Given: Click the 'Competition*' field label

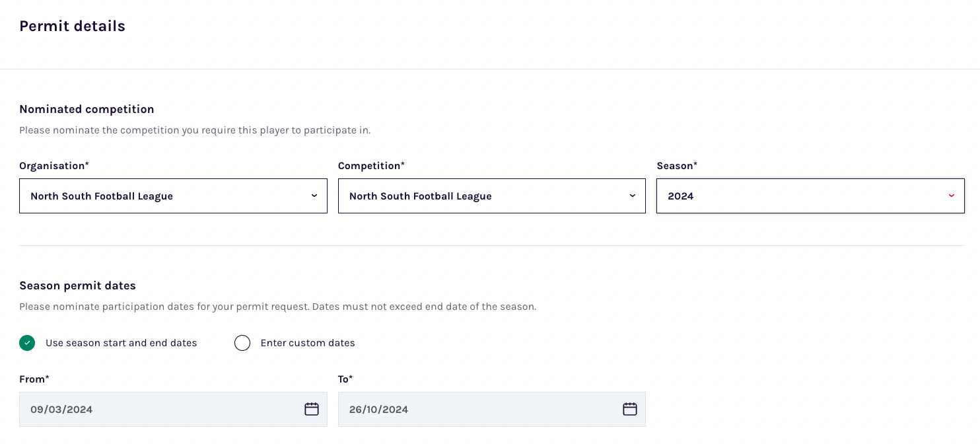Looking at the screenshot, I should pos(371,166).
